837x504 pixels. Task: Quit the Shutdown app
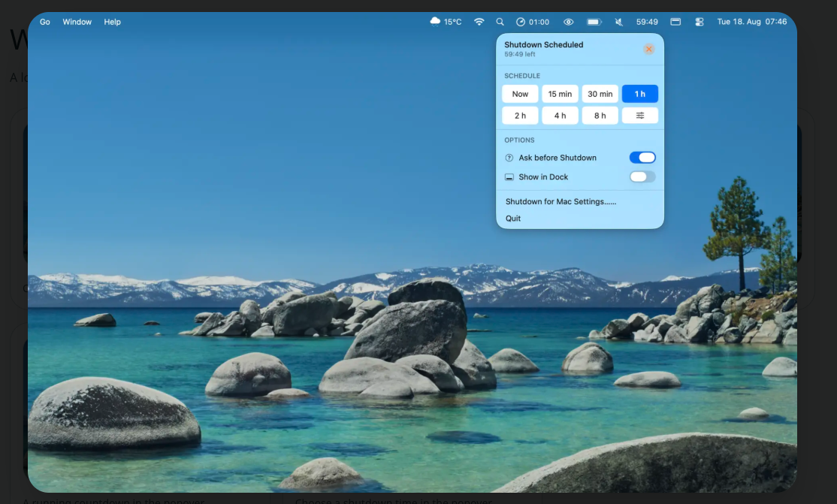point(513,219)
